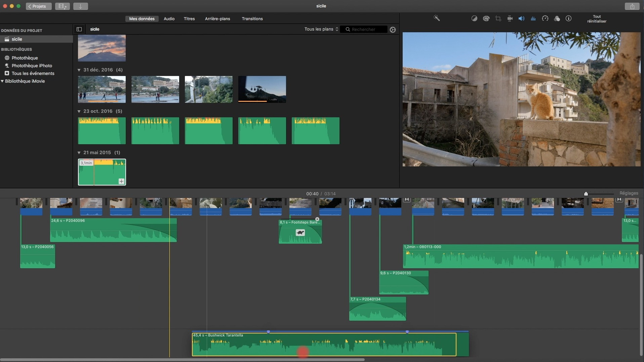This screenshot has height=362, width=644.
Task: Click in the Rechercher search field
Action: [364, 29]
